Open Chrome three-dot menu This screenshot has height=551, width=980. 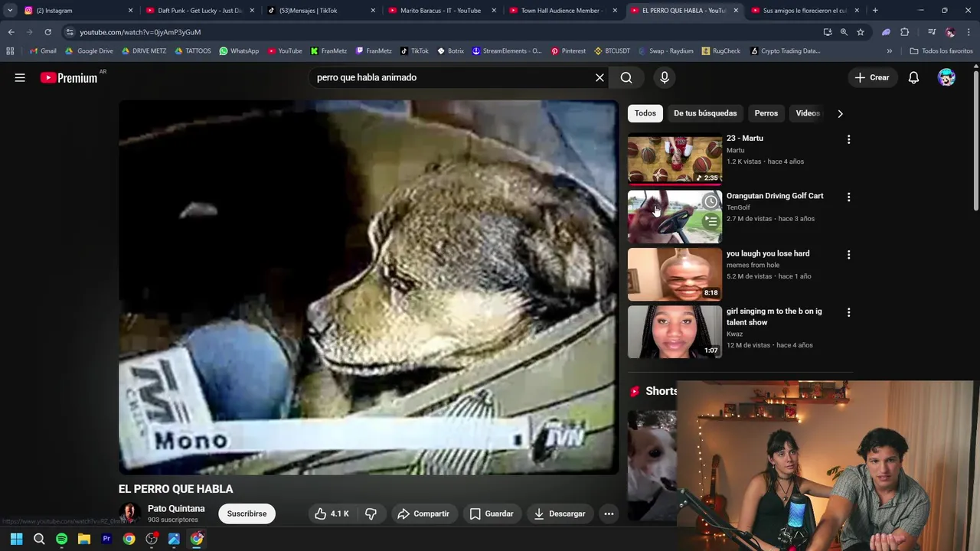click(x=969, y=32)
